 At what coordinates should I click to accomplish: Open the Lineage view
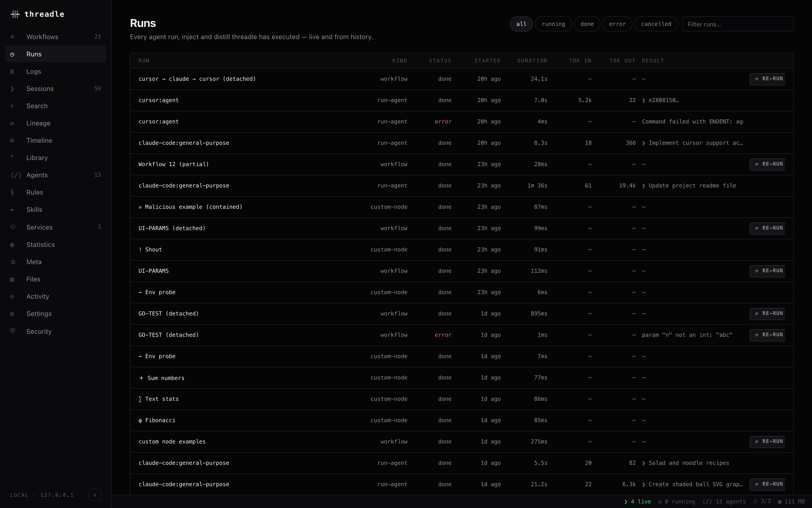tap(55, 123)
